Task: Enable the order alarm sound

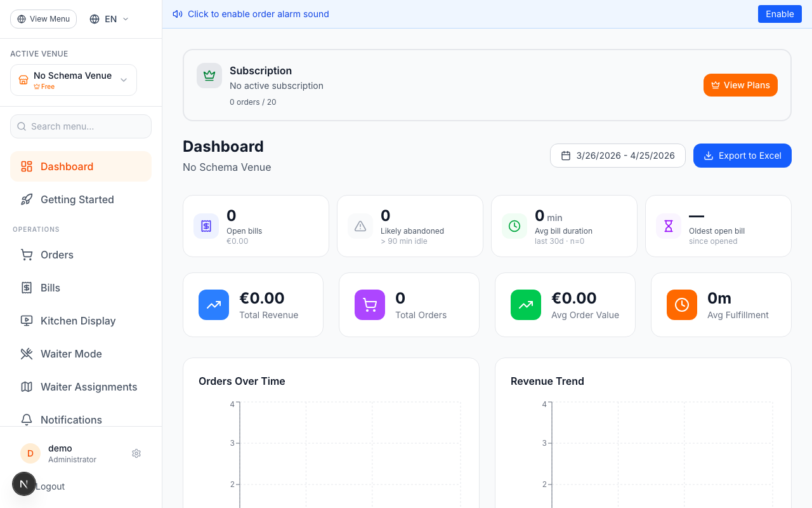Action: click(x=780, y=13)
